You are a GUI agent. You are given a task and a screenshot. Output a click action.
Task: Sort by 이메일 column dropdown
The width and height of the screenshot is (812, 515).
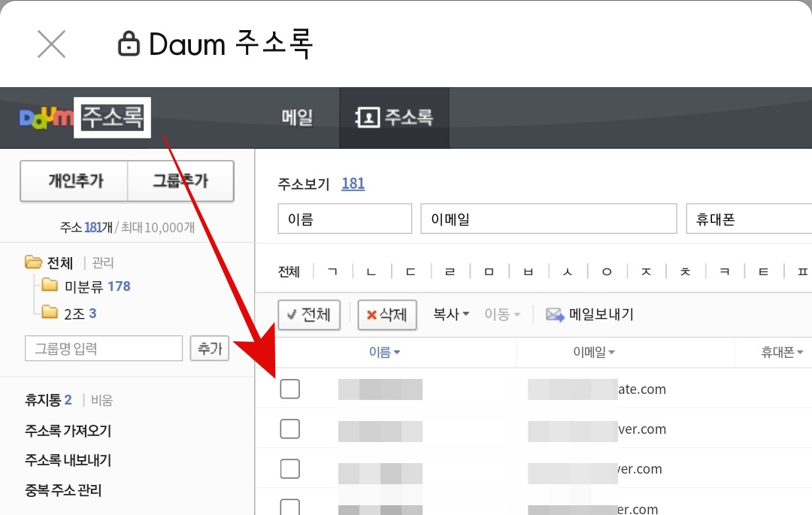[593, 353]
